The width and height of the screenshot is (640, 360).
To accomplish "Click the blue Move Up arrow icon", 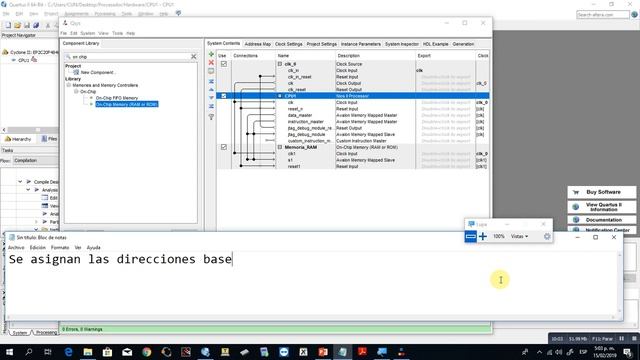I will (211, 89).
